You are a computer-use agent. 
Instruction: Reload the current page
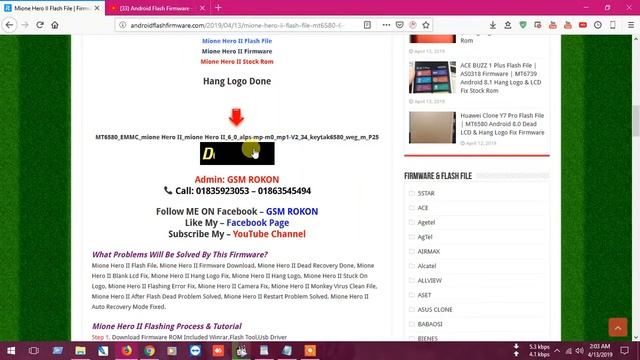pyautogui.click(x=40, y=25)
